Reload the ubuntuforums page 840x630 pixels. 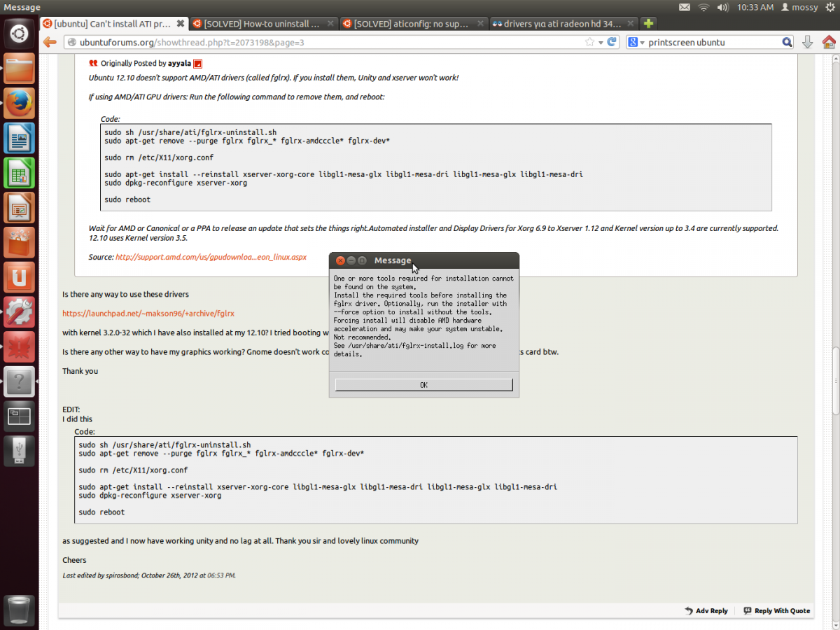(612, 42)
